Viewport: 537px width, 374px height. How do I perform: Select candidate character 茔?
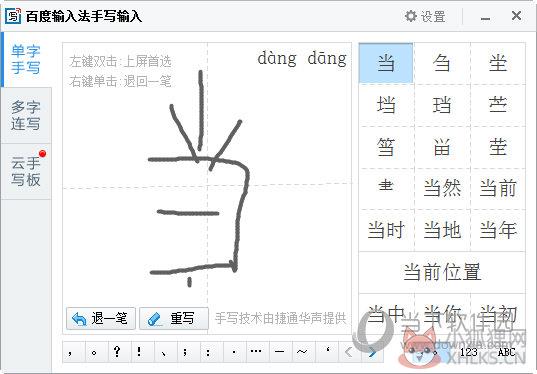(498, 147)
